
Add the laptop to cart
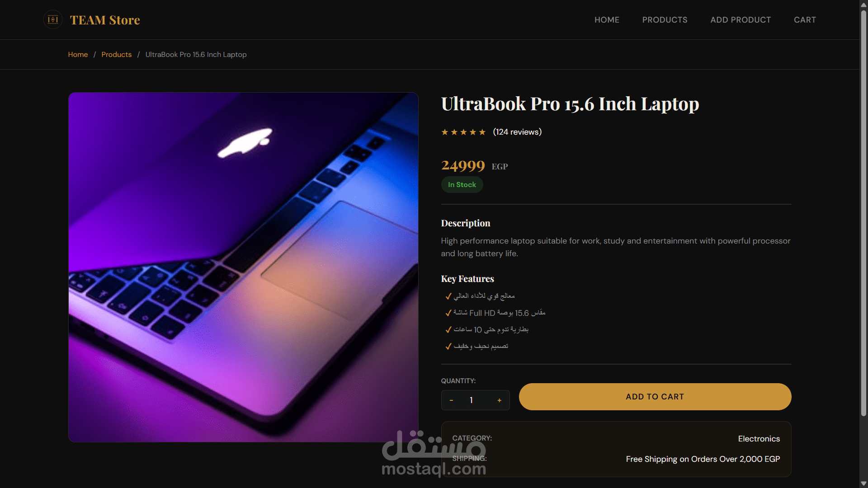655,397
